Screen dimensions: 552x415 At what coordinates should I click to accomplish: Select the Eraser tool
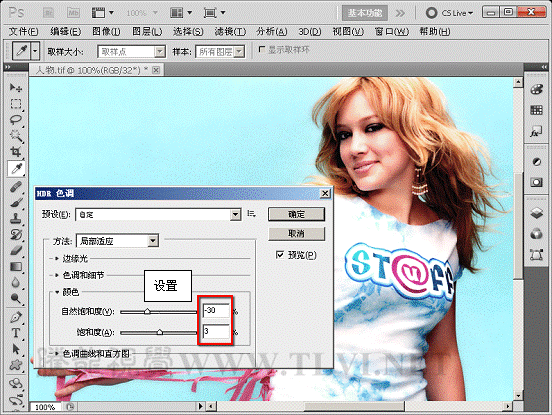point(16,251)
